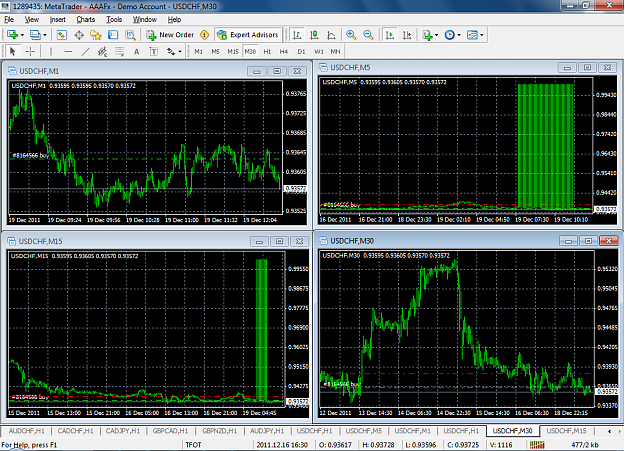Viewport: 625px width, 451px height.
Task: Switch timeframe to M5
Action: click(216, 51)
